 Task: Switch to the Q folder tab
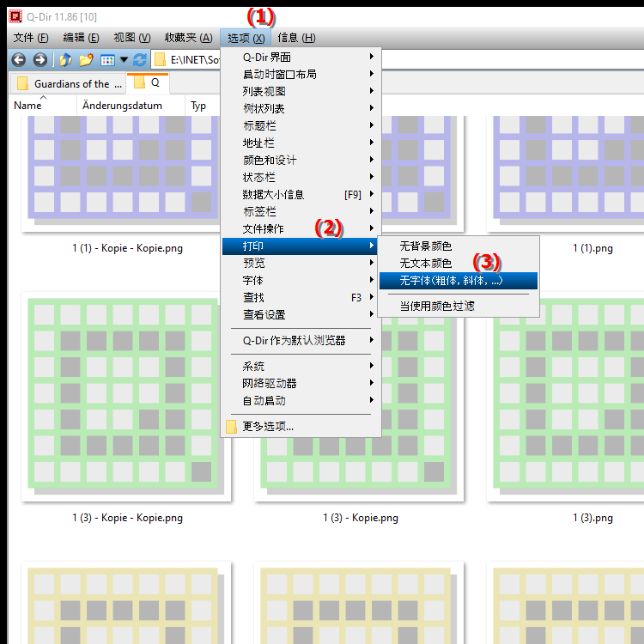148,82
